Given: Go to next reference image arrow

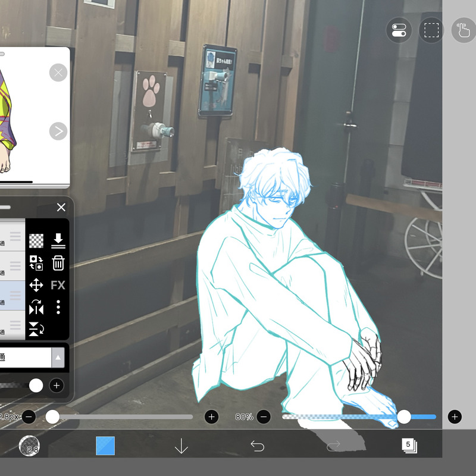Looking at the screenshot, I should click(x=58, y=131).
